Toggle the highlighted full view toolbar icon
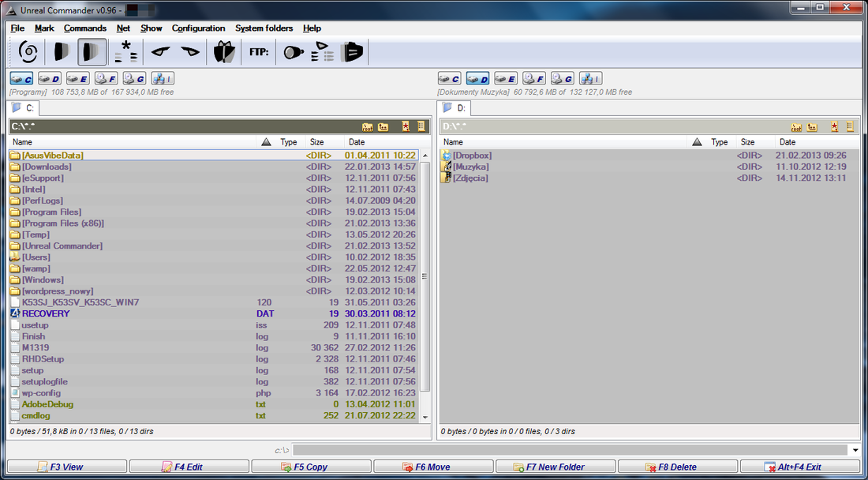The height and width of the screenshot is (480, 868). point(92,52)
